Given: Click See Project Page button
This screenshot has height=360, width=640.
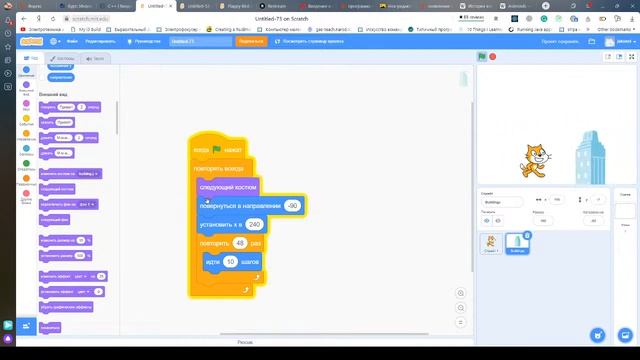Looking at the screenshot, I should tap(310, 41).
